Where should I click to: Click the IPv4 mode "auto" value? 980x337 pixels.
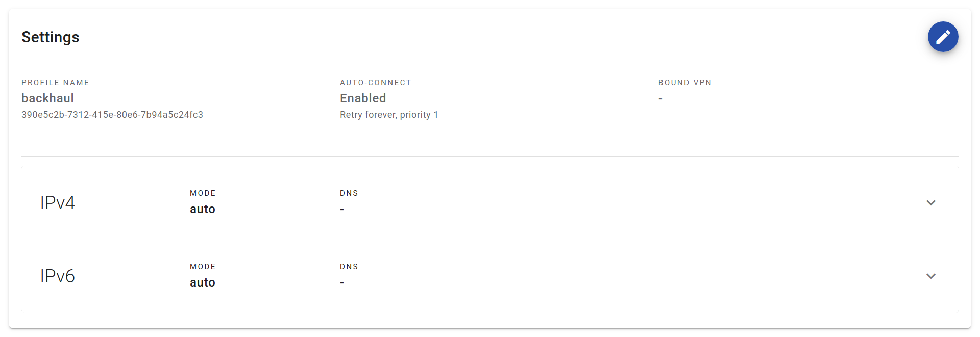click(203, 209)
